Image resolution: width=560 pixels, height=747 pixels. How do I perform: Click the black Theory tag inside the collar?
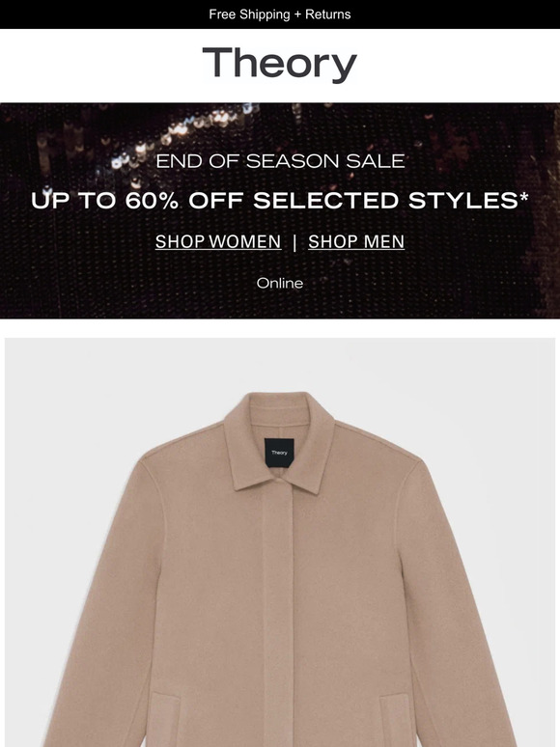click(x=279, y=453)
